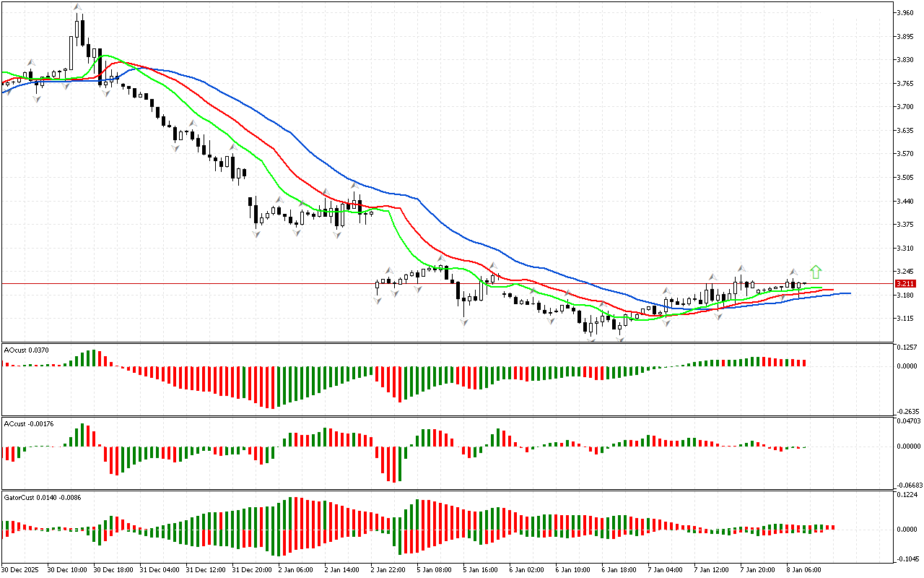Screen dimensions: 924x578
Task: Click the 30 Dec 2025 date label
Action: [23, 569]
